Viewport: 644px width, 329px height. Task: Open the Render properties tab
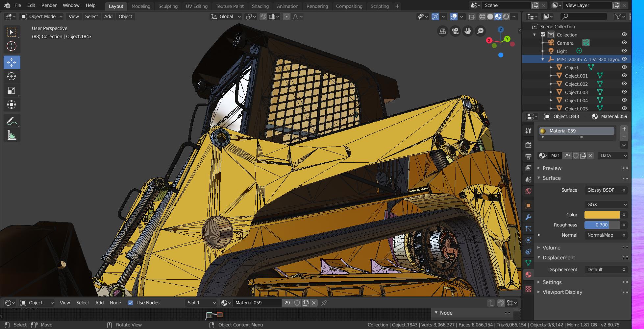coord(528,145)
